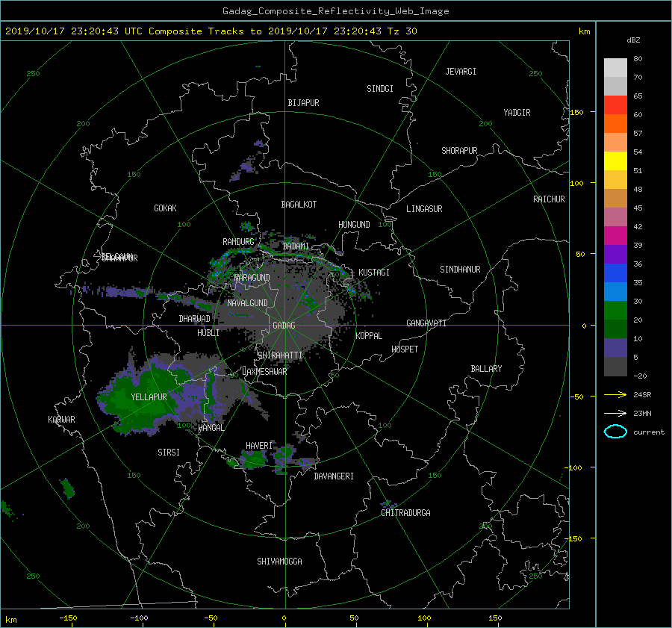Viewport: 672px width, 628px height.
Task: Click the GANGAVATI label
Action: [426, 323]
